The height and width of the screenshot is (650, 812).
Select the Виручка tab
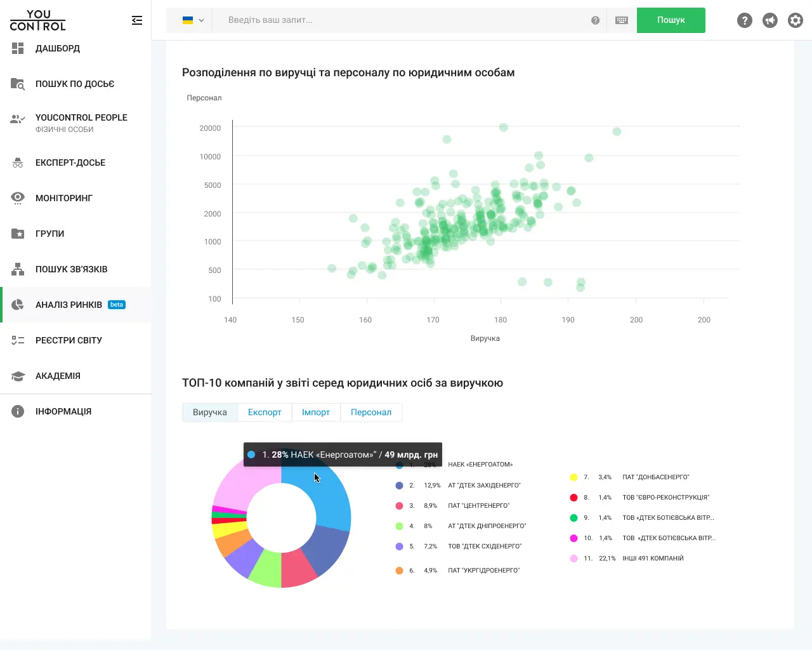point(210,413)
